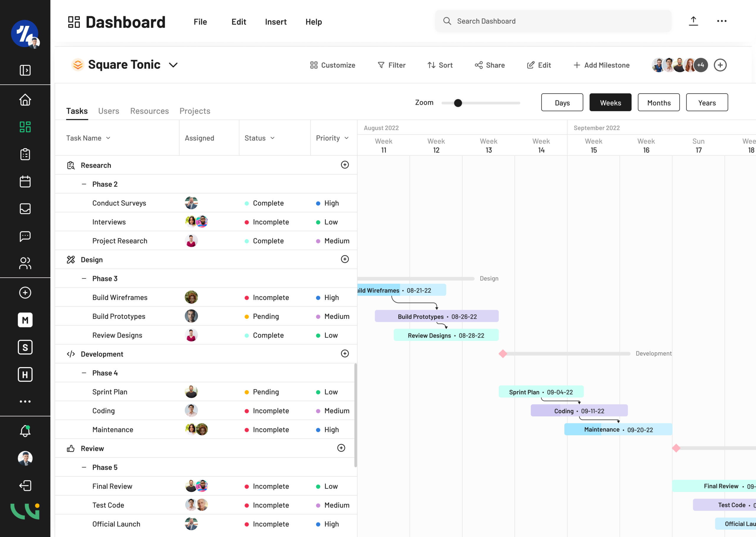
Task: Switch timeline to Months view
Action: 658,102
